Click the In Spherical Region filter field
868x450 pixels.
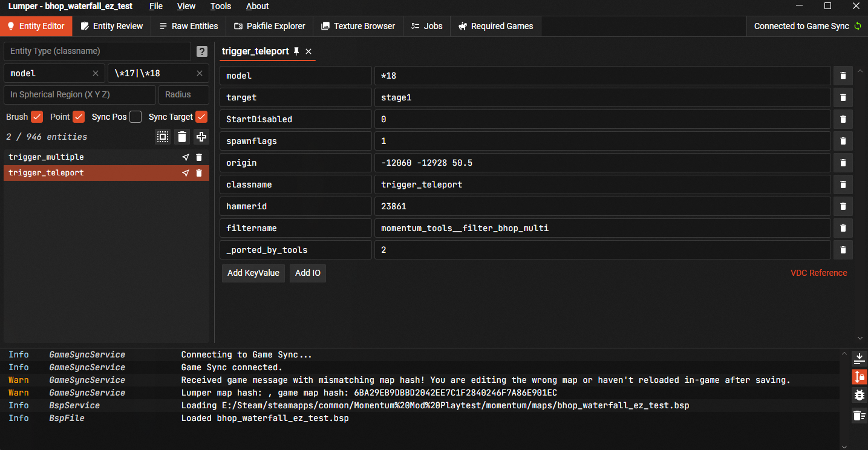(80, 95)
